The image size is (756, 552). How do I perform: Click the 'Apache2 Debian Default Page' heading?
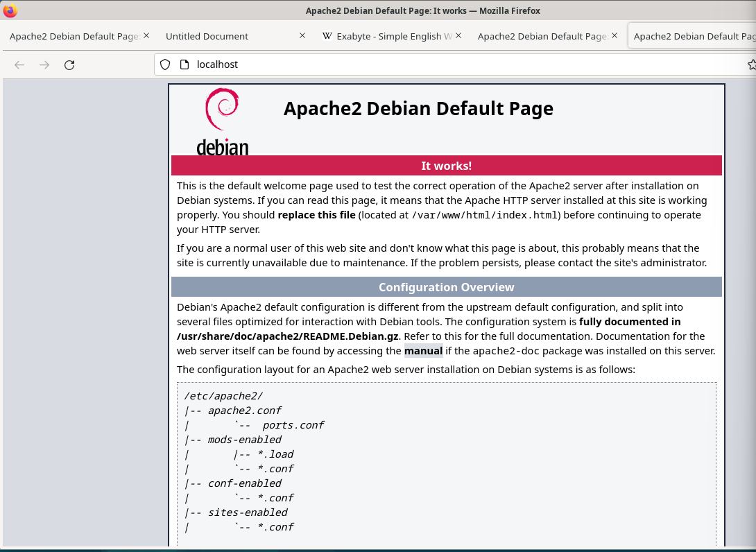(x=418, y=109)
